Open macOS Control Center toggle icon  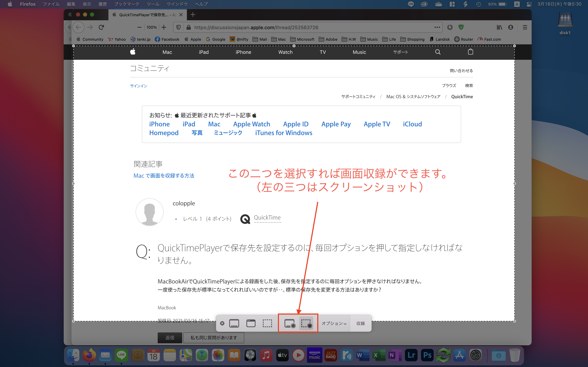[x=529, y=4]
